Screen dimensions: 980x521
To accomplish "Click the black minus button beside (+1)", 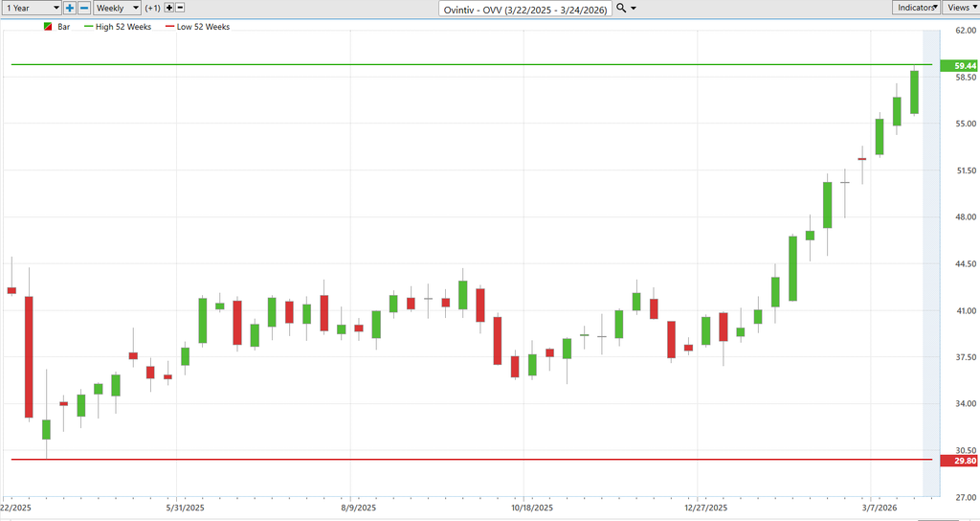I will [x=181, y=8].
